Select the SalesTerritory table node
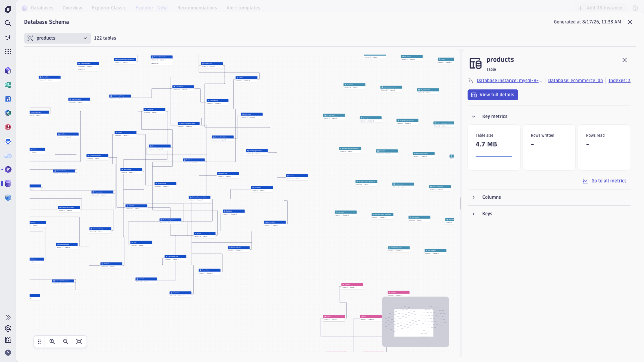644x362 pixels. [183, 88]
